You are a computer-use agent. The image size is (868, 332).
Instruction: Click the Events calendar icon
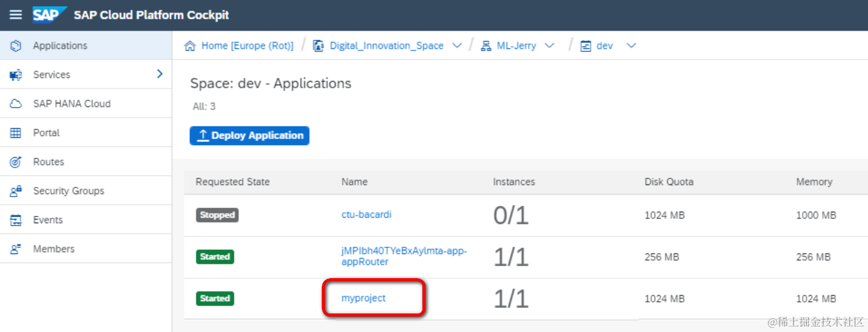coord(16,220)
